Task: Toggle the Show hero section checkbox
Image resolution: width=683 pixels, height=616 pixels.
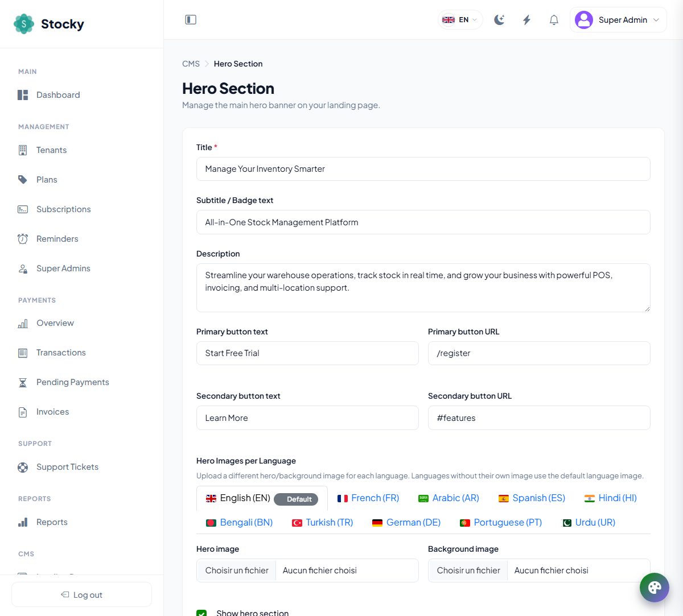Action: pos(201,613)
